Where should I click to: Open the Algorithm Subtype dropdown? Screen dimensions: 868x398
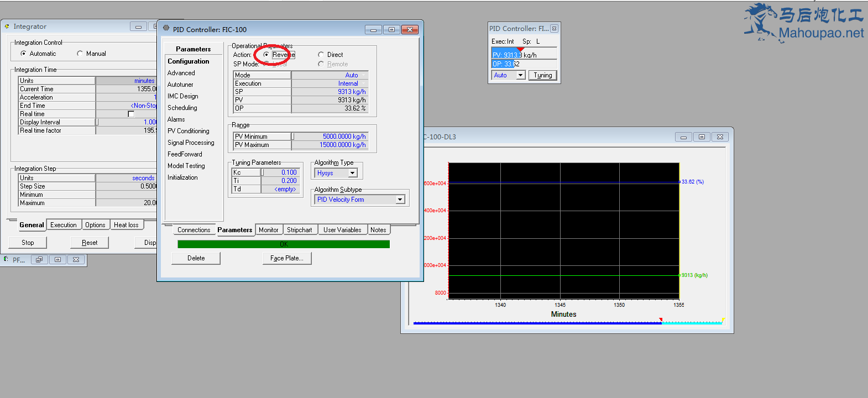point(400,200)
